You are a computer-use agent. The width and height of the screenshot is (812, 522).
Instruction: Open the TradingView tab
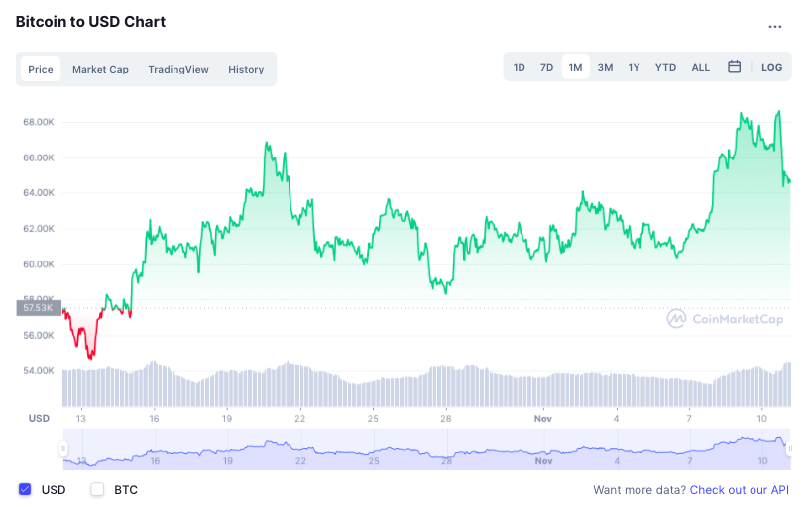click(x=178, y=69)
